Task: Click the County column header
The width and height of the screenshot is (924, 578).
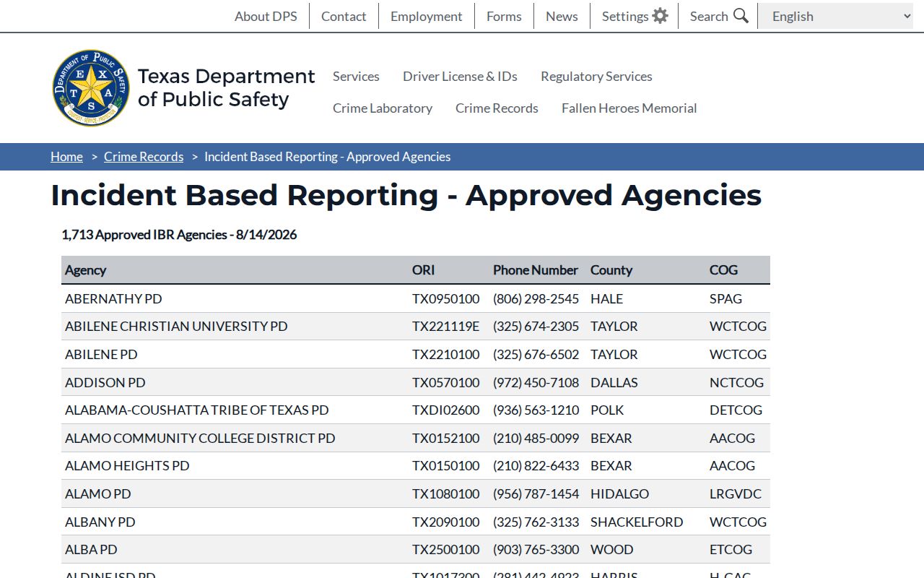Action: 611,270
